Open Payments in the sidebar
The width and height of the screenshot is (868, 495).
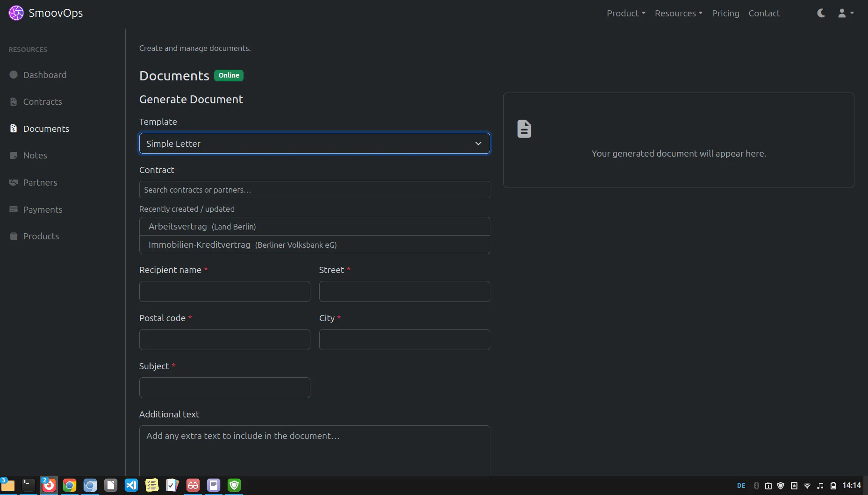point(43,209)
